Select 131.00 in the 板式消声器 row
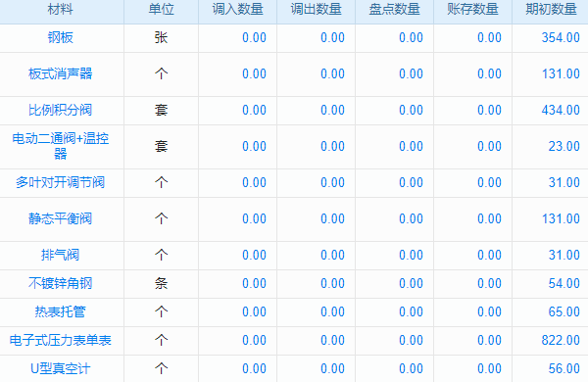The width and height of the screenshot is (588, 382). pyautogui.click(x=561, y=73)
